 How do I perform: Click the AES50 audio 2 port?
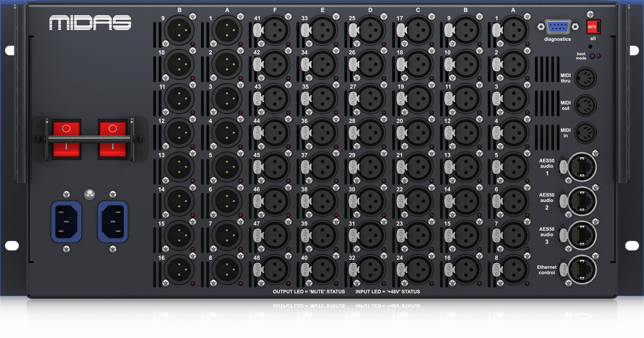pos(582,200)
